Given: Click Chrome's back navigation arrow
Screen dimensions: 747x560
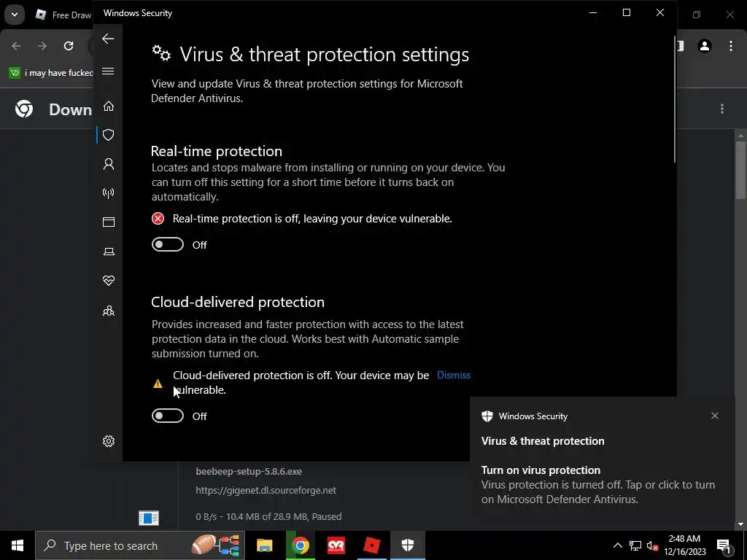Looking at the screenshot, I should (x=16, y=46).
